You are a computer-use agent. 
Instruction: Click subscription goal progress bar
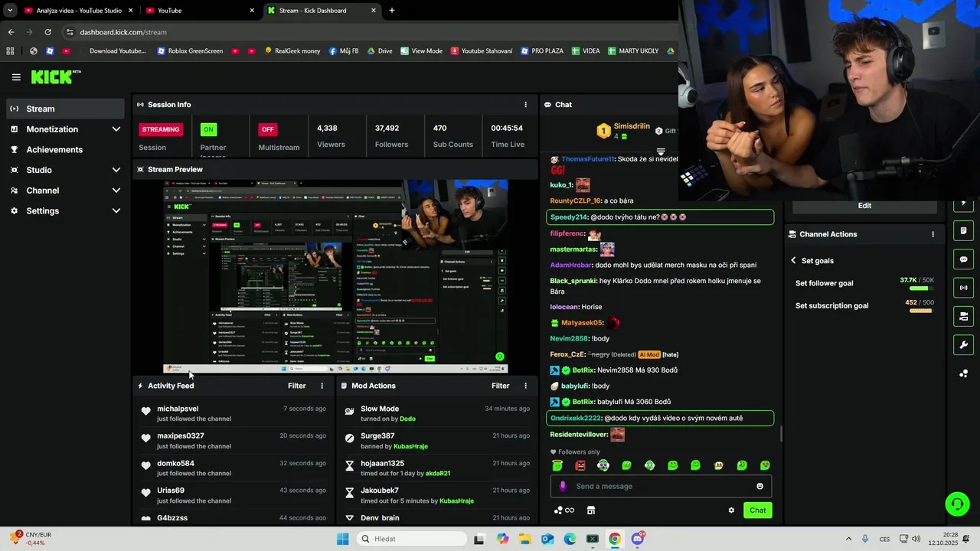921,311
